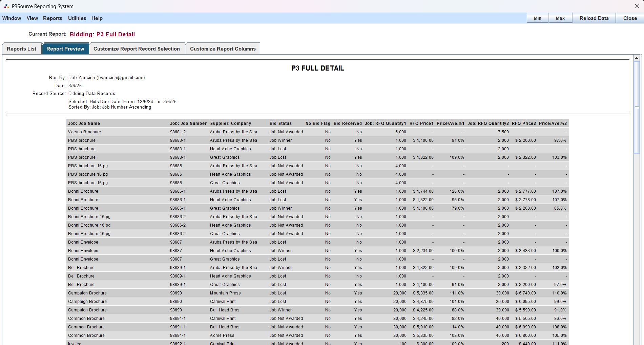644x345 pixels.
Task: Open the Help menu
Action: pyautogui.click(x=97, y=18)
